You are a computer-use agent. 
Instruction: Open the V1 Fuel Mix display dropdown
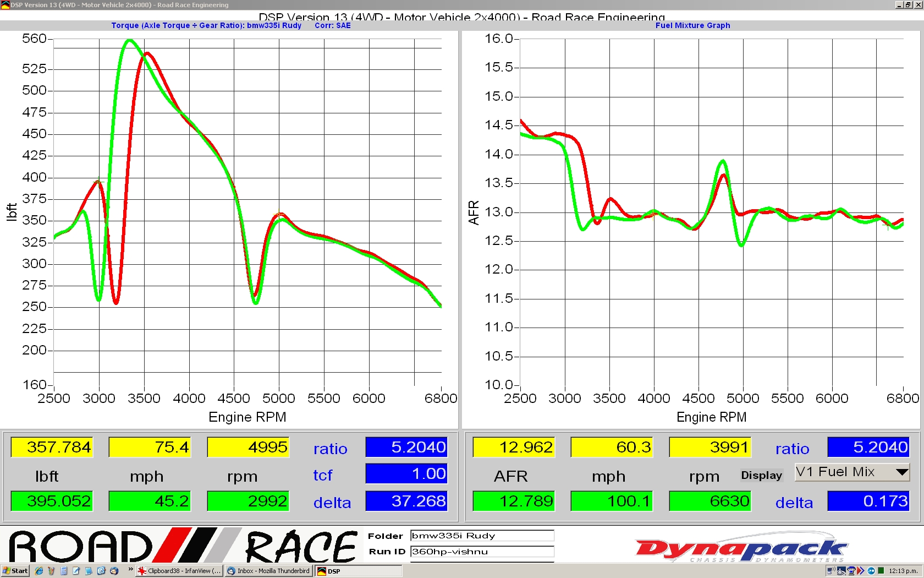852,472
